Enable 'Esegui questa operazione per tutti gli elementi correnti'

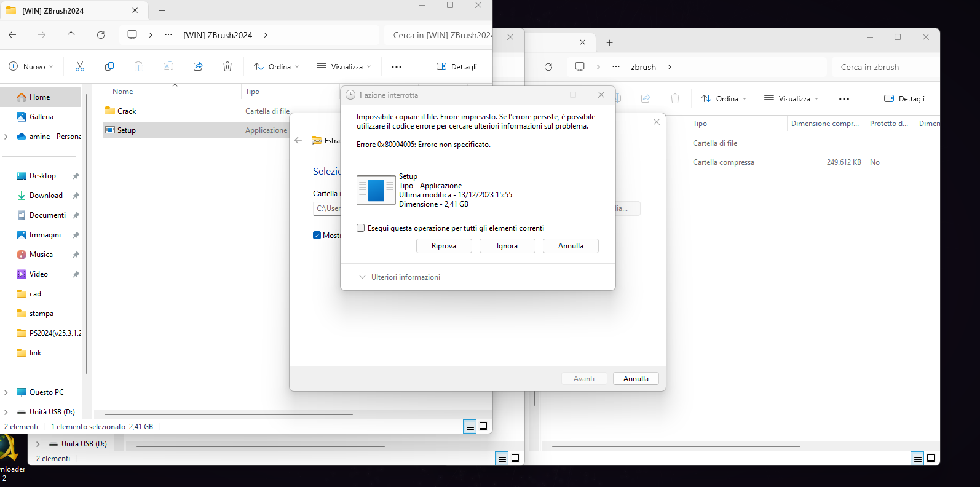click(x=361, y=228)
